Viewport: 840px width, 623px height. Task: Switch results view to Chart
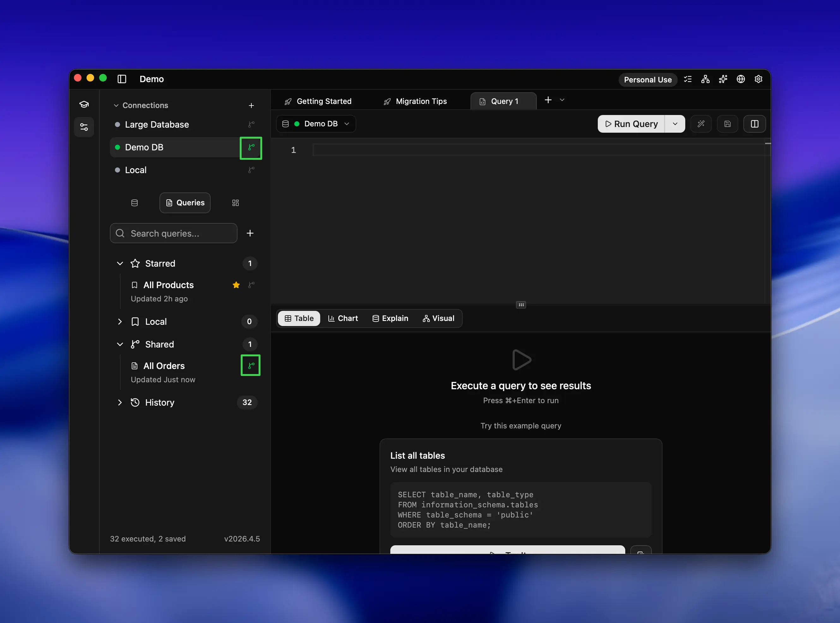pyautogui.click(x=343, y=318)
